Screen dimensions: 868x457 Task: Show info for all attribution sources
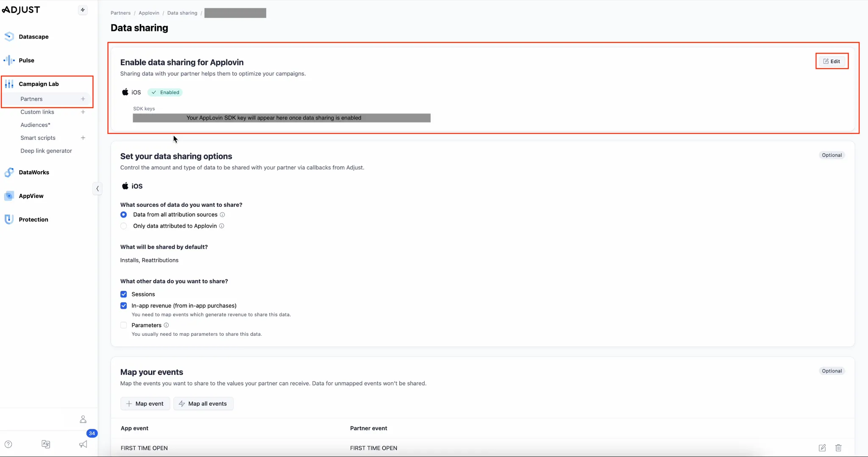click(222, 215)
